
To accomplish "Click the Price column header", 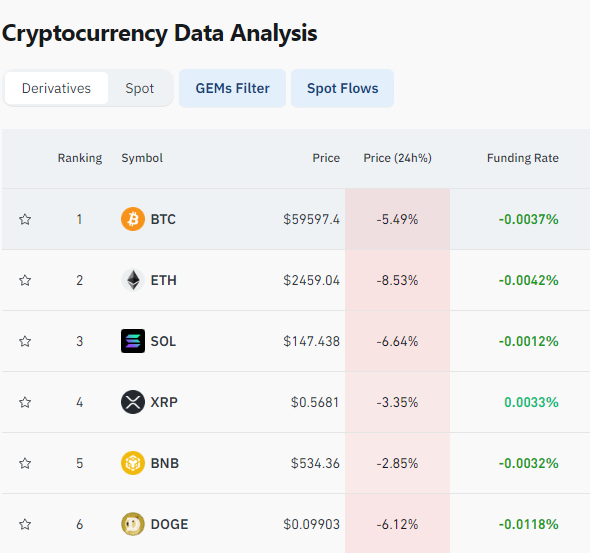I will (326, 158).
